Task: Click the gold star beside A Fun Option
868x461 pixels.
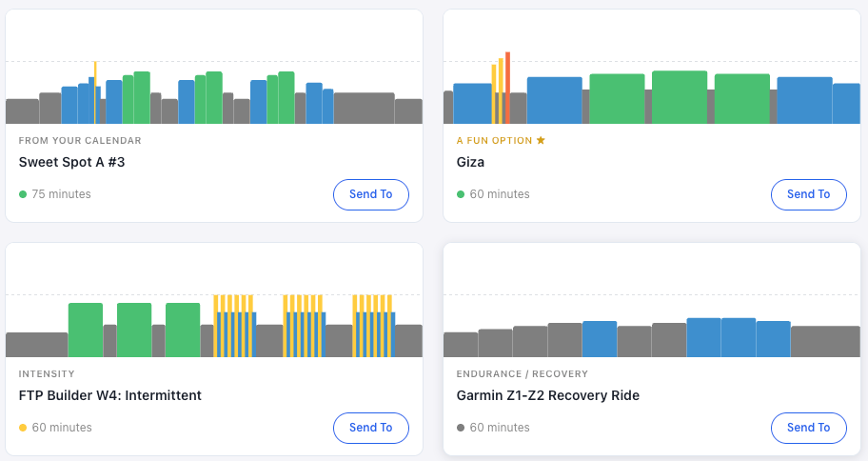Action: click(x=541, y=140)
